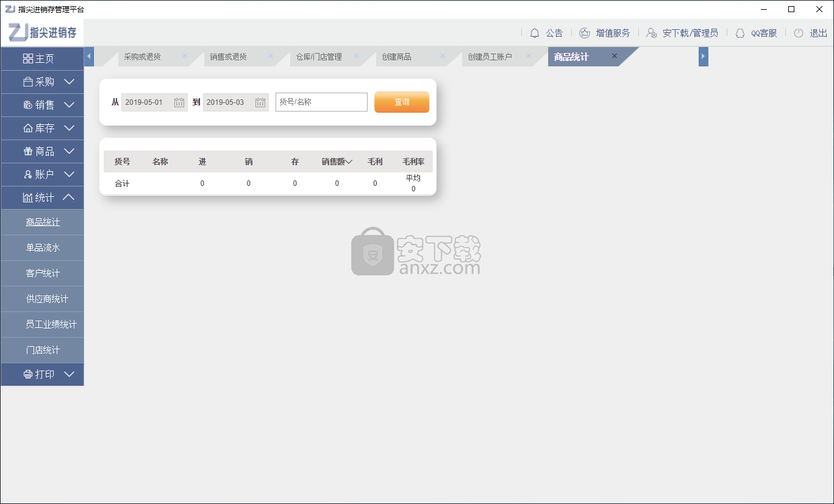
Task: Collapse the 统计 menu chevron
Action: tap(69, 197)
